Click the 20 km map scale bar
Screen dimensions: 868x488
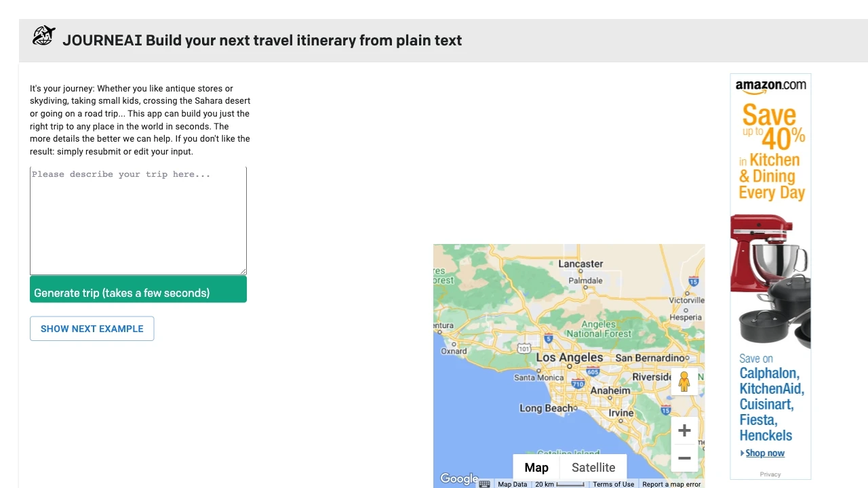point(564,484)
